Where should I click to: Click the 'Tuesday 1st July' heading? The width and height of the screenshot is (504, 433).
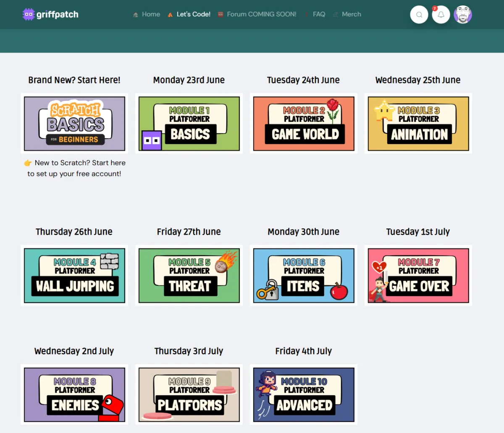[x=418, y=232]
